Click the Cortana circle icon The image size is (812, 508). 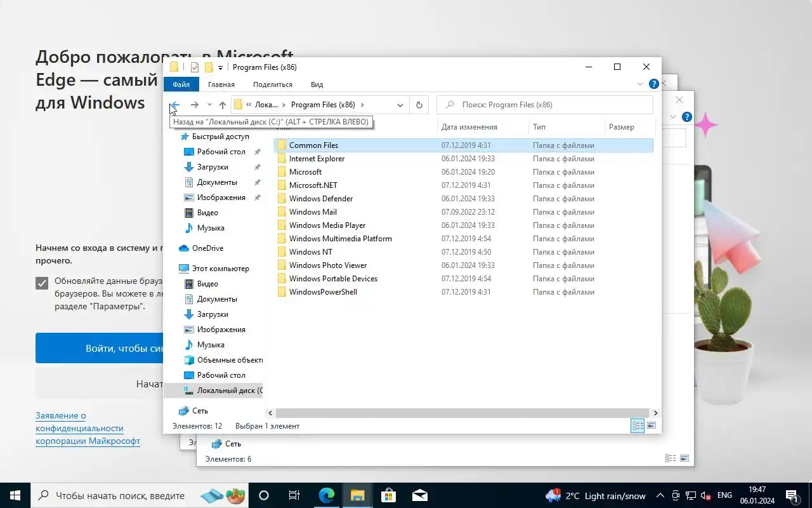click(264, 495)
